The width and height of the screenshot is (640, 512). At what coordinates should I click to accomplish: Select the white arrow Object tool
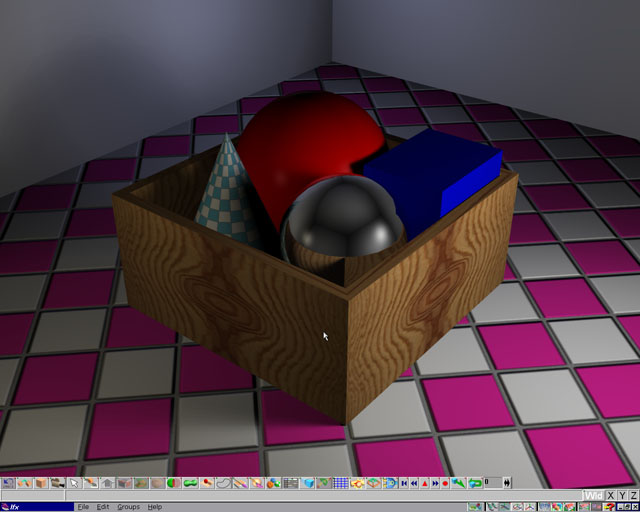[x=74, y=483]
